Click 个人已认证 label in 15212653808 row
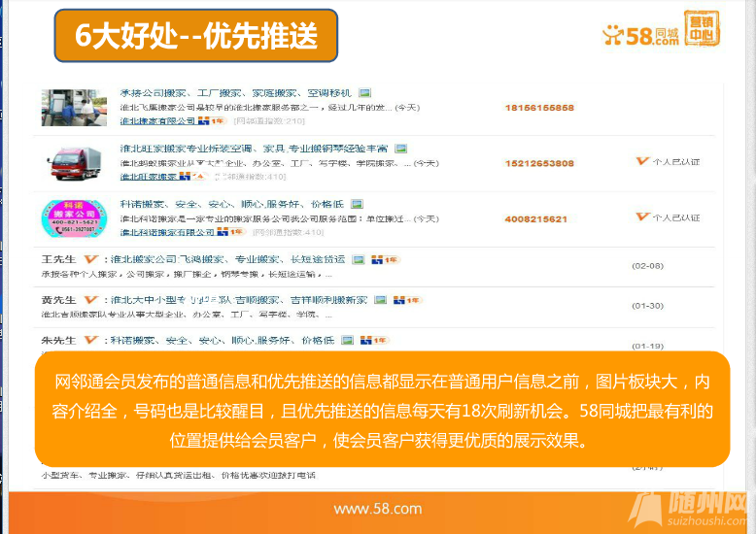 click(x=676, y=162)
